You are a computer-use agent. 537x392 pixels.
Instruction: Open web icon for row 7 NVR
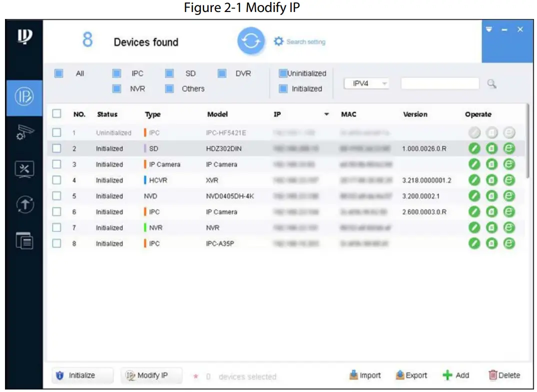(509, 227)
